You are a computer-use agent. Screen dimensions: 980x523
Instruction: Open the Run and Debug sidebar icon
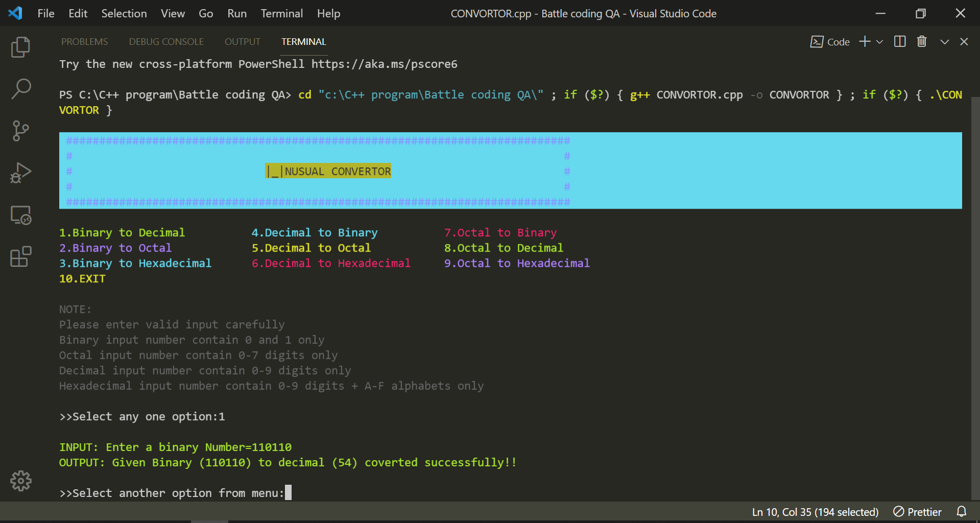click(x=20, y=172)
